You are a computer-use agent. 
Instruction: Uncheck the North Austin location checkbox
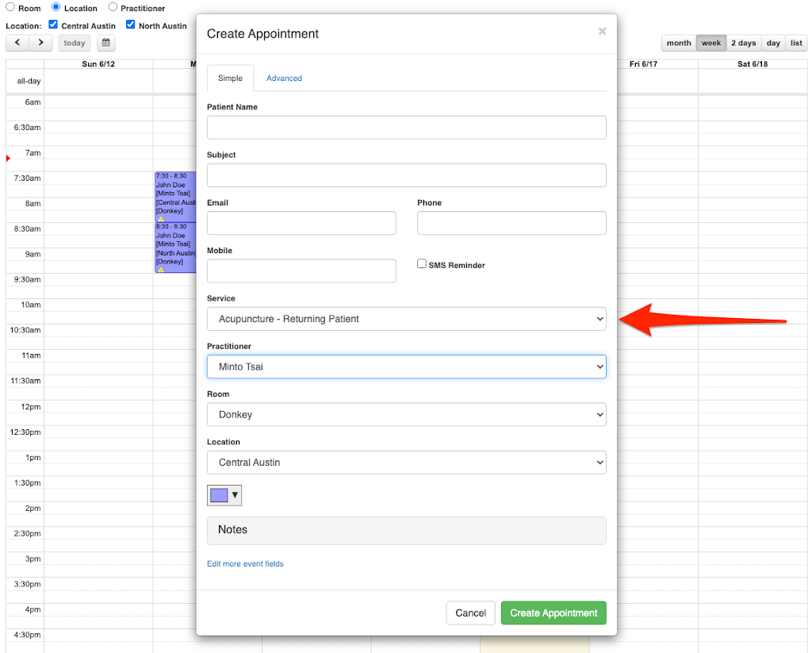pyautogui.click(x=131, y=25)
